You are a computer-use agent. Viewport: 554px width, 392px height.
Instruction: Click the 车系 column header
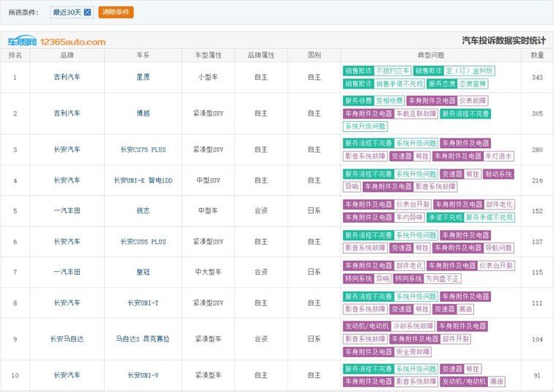(x=143, y=55)
